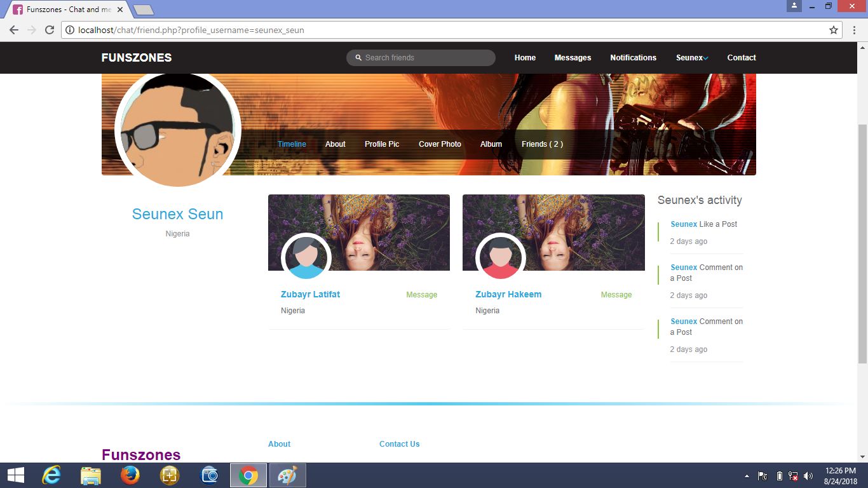Open the Contact Us footer link
The image size is (868, 488).
pyautogui.click(x=399, y=444)
